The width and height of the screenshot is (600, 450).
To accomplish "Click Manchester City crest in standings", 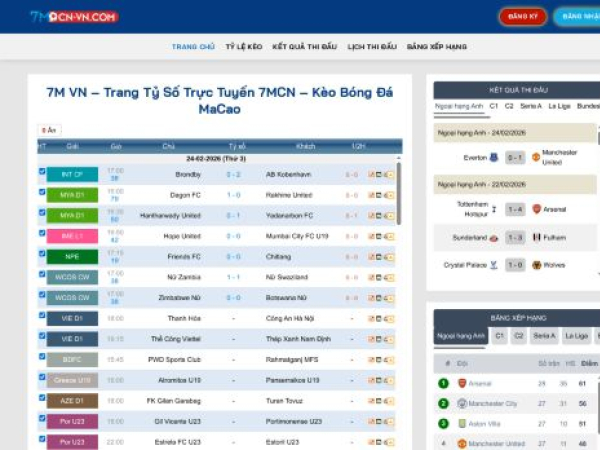I will click(462, 403).
